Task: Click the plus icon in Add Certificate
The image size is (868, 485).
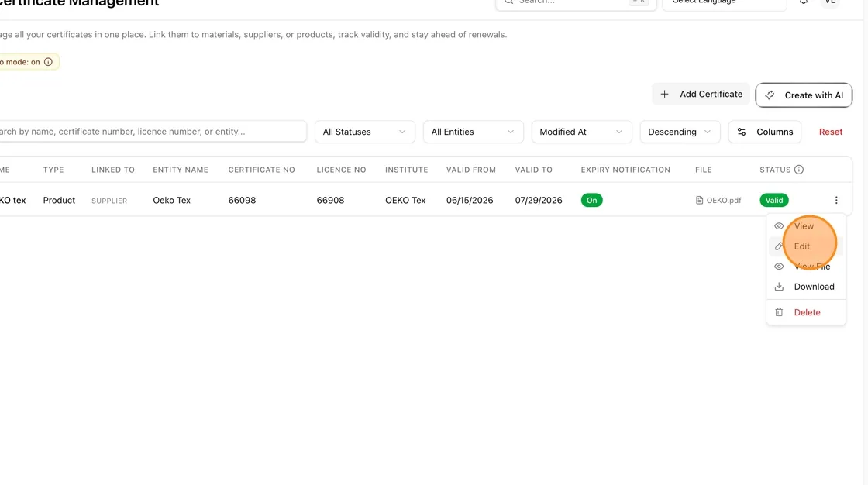Action: pyautogui.click(x=664, y=94)
